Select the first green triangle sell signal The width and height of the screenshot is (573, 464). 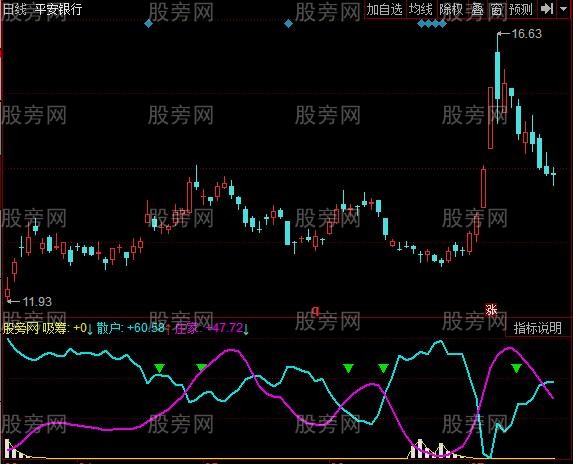tap(159, 368)
